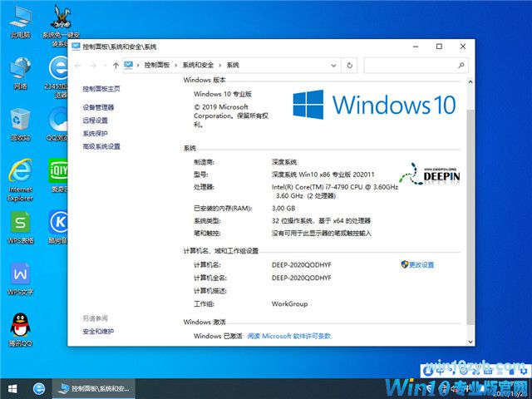Click the Windows 10 logo image
532x399 pixels.
pyautogui.click(x=374, y=105)
